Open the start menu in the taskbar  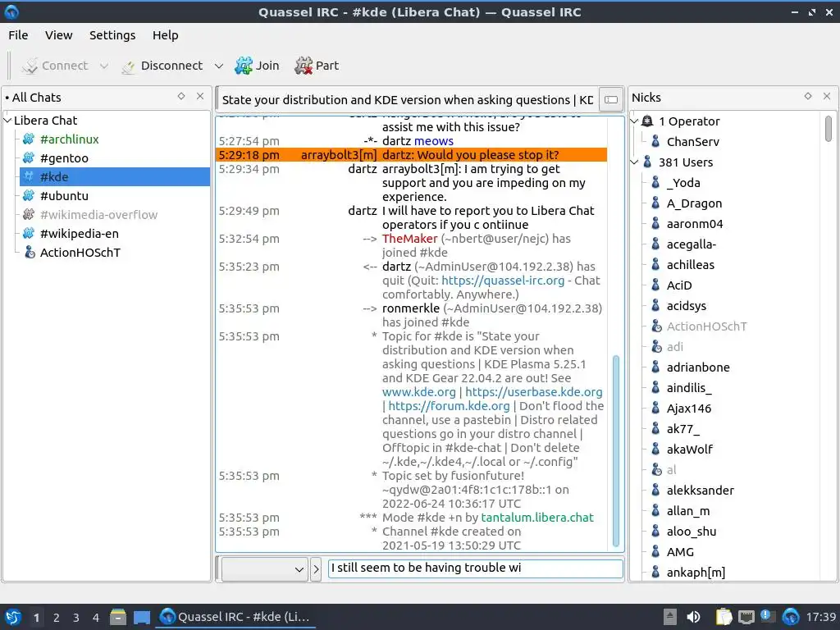point(13,617)
